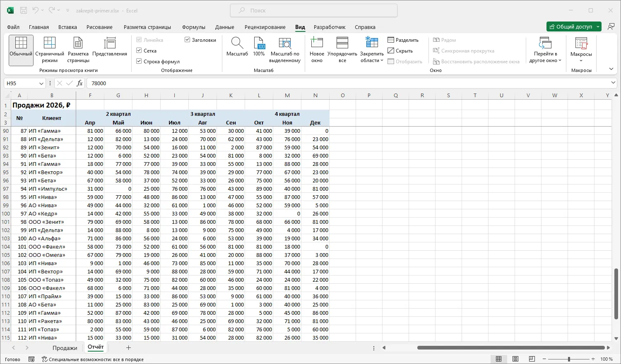This screenshot has width=621, height=364.
Task: Switch to the Данные ribbon tab
Action: 225,27
